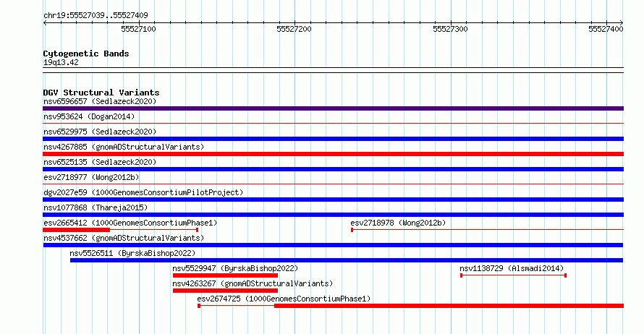This screenshot has height=334, width=644.
Task: Select the blue dgv2027e59 variant bar
Action: [x=333, y=200]
